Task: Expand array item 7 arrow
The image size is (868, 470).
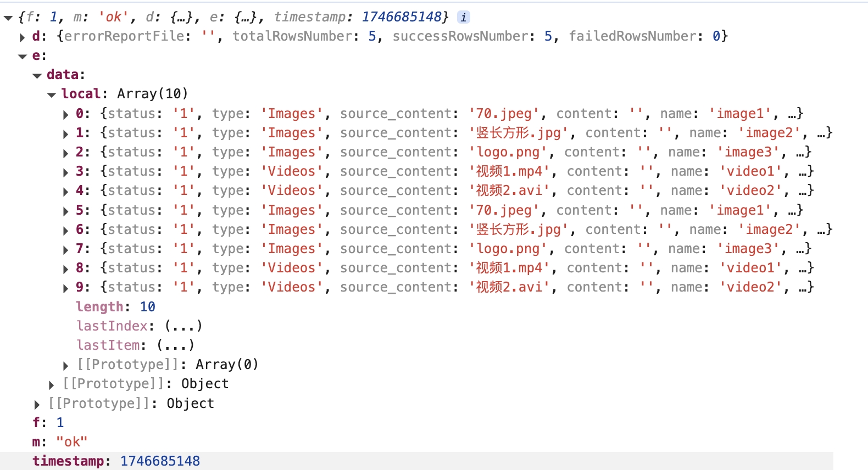Action: click(x=66, y=250)
